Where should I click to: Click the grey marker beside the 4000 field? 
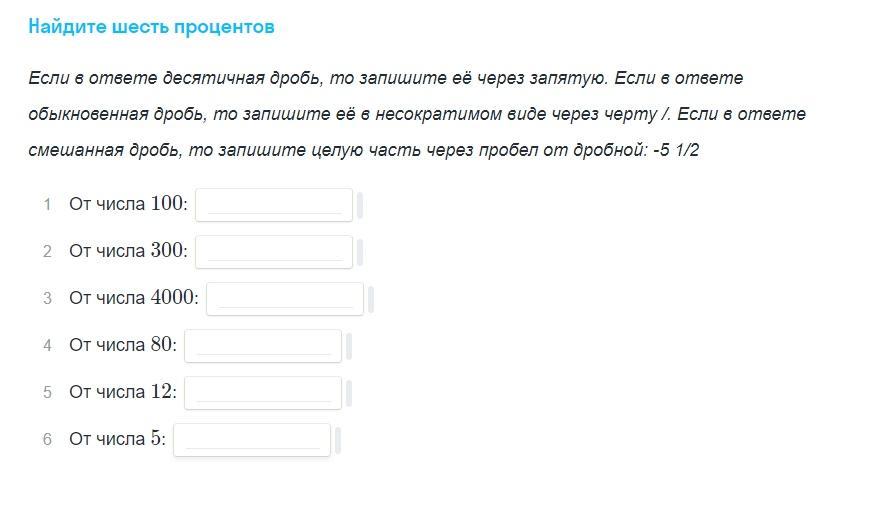[x=371, y=300]
